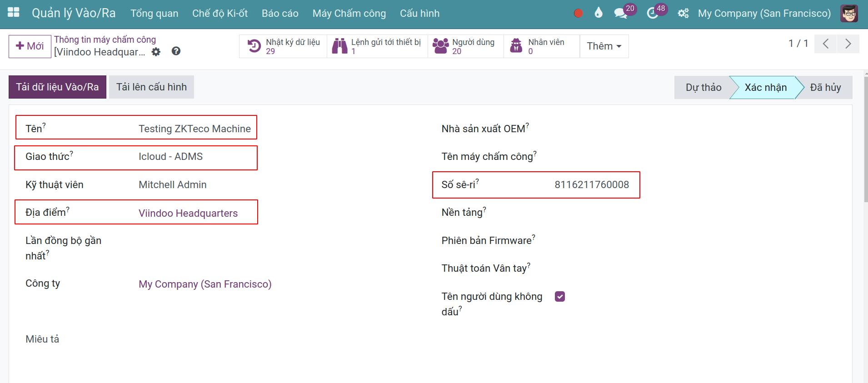Open the water drop theme icon
868x383 pixels.
pos(599,13)
